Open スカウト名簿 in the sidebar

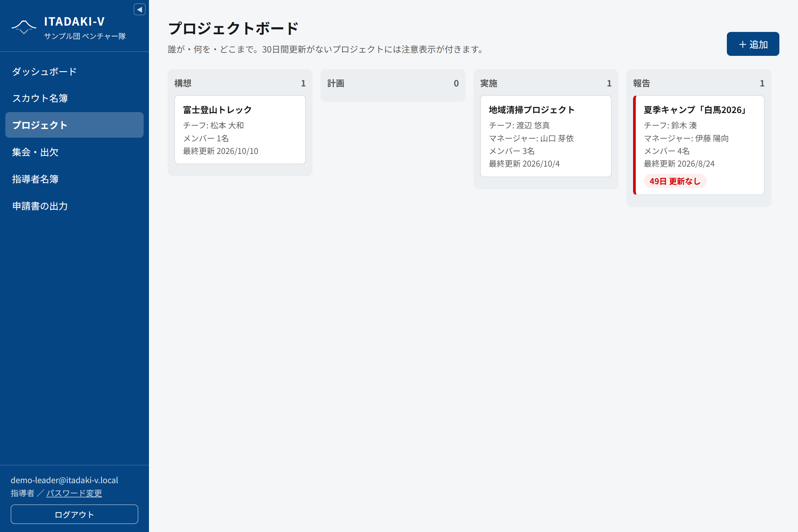click(74, 98)
